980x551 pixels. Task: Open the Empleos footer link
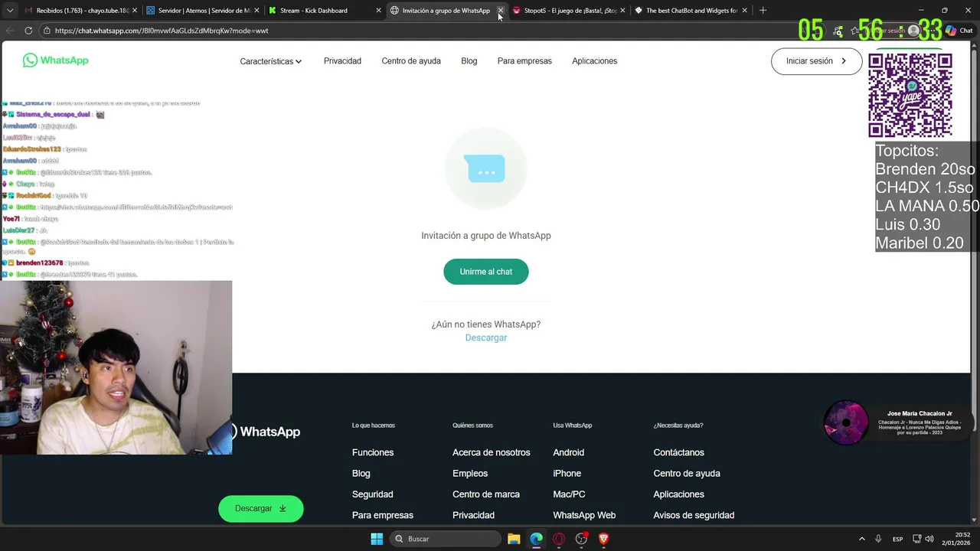click(x=470, y=474)
